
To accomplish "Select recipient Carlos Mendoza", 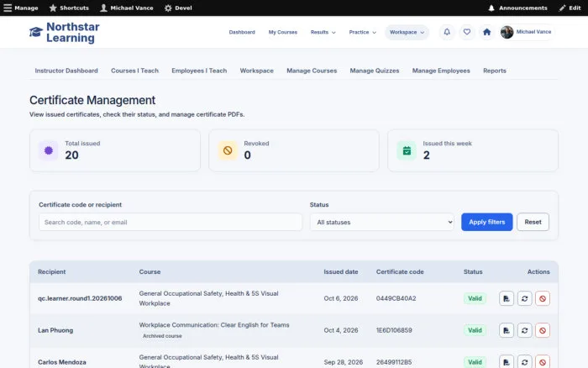I will (62, 362).
